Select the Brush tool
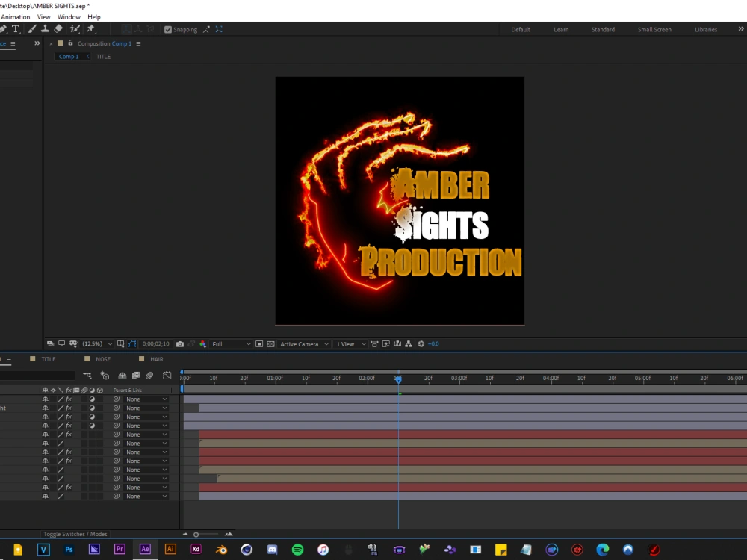 (x=32, y=29)
